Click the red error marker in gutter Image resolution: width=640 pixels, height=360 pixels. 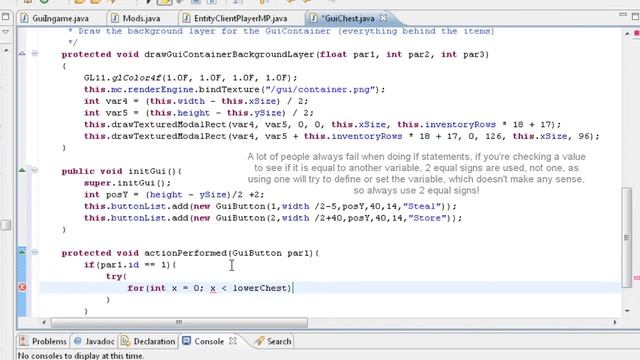[22, 287]
